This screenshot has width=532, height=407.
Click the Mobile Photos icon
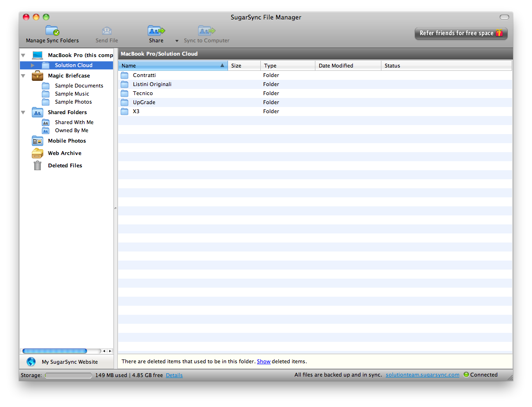[38, 141]
